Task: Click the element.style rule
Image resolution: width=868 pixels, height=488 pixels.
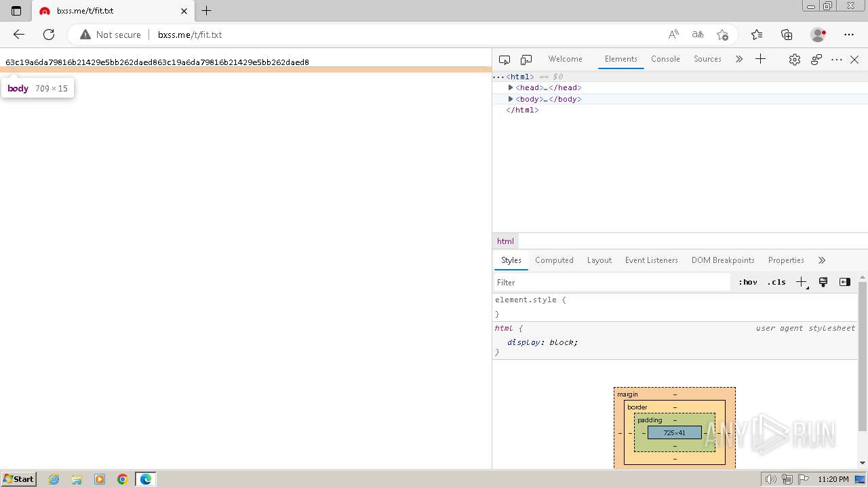Action: click(530, 300)
